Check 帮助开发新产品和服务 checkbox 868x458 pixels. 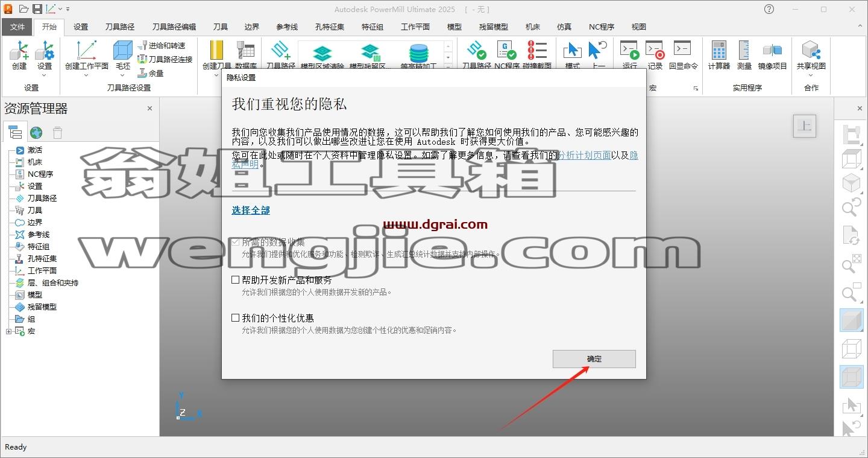[236, 280]
